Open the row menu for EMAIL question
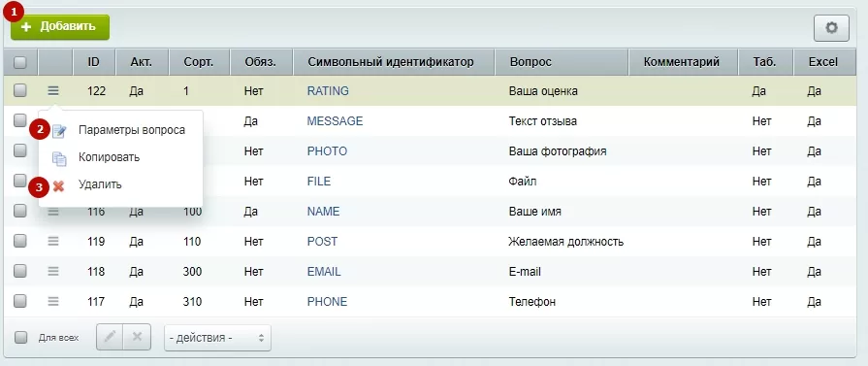The image size is (868, 366). click(x=53, y=271)
